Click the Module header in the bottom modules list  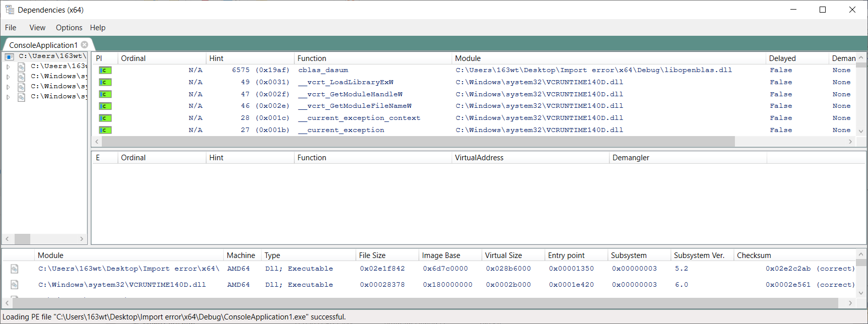click(x=129, y=255)
